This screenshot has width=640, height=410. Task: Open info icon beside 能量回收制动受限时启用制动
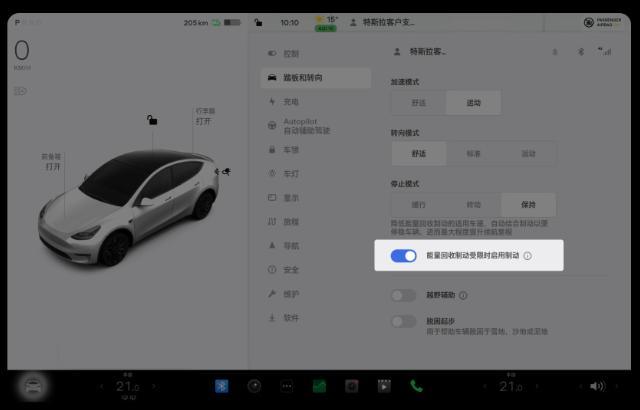point(527,256)
